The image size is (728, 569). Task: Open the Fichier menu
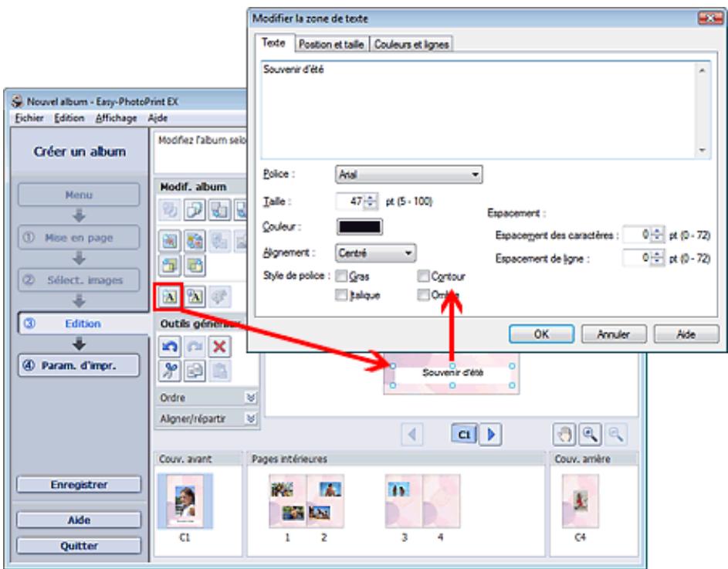(29, 118)
